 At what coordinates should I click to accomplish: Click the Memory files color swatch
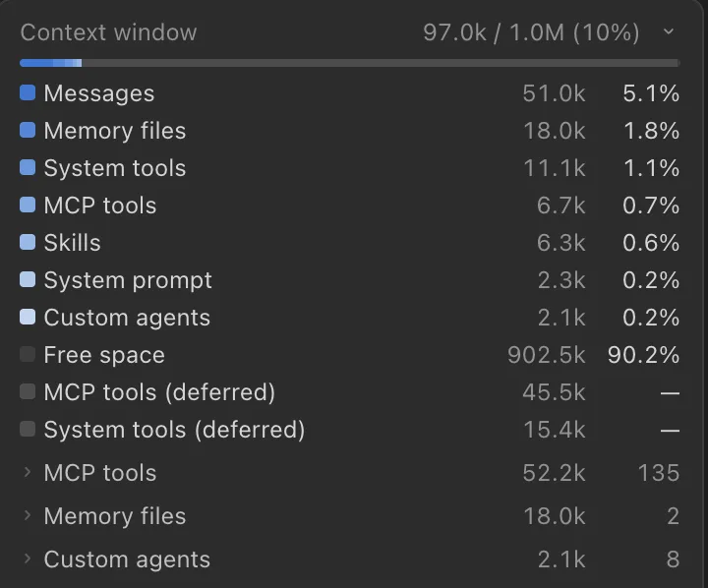coord(28,130)
